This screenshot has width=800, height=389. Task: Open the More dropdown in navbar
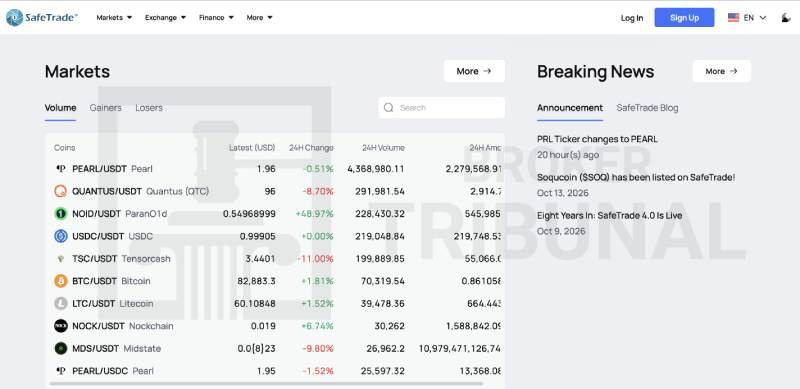[259, 17]
